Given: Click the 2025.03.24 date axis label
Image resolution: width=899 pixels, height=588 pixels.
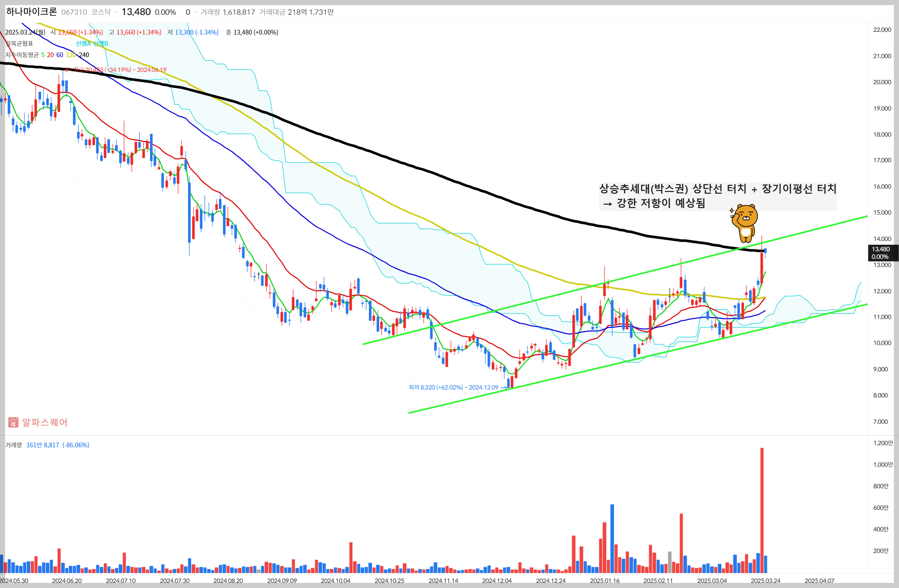Looking at the screenshot, I should (x=765, y=580).
